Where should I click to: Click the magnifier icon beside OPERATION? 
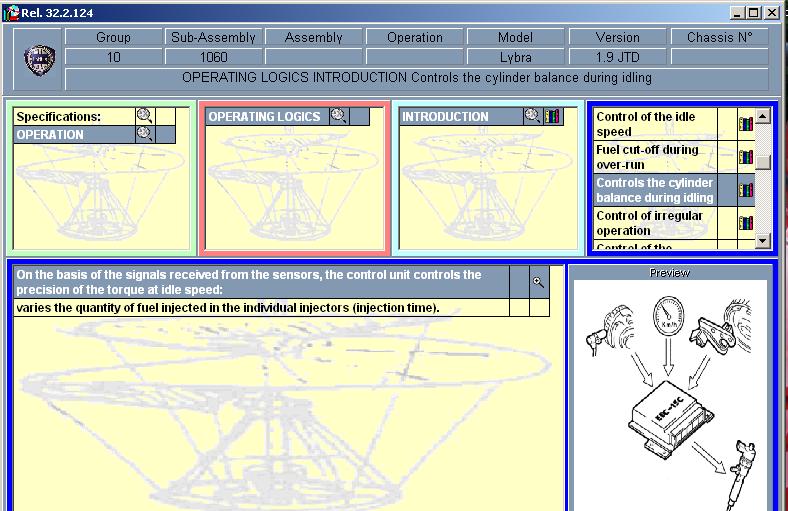(x=145, y=134)
